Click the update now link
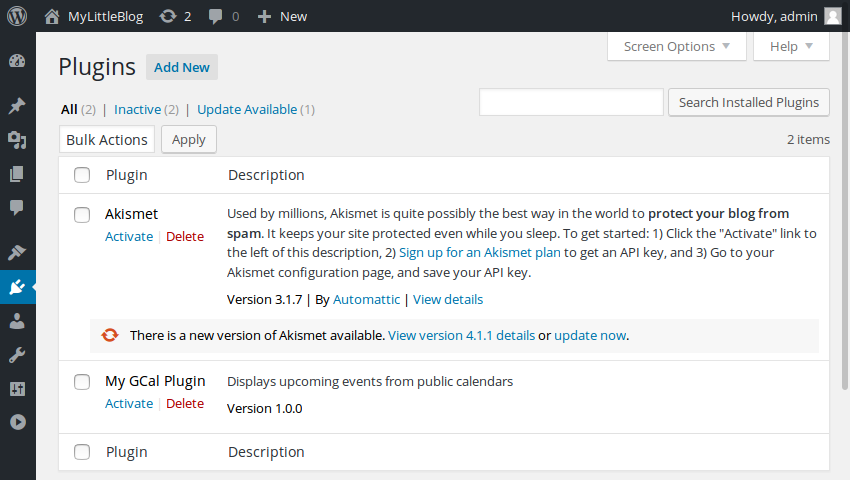This screenshot has height=480, width=850. pos(590,336)
